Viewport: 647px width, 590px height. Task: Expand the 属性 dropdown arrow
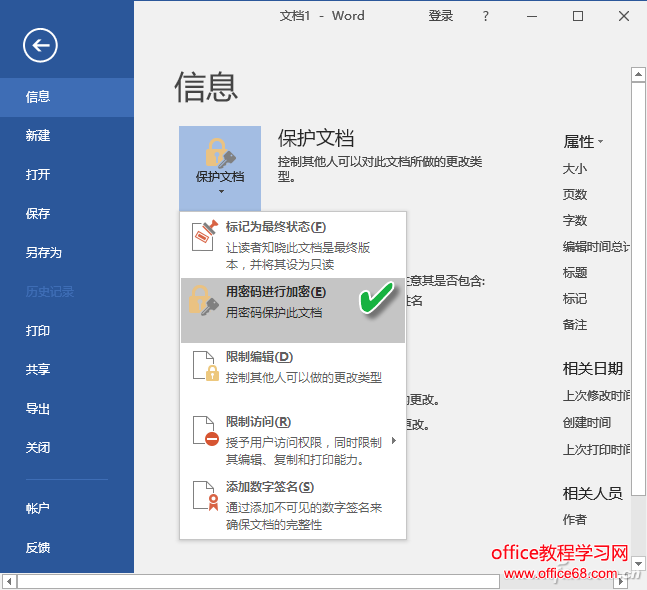click(600, 142)
